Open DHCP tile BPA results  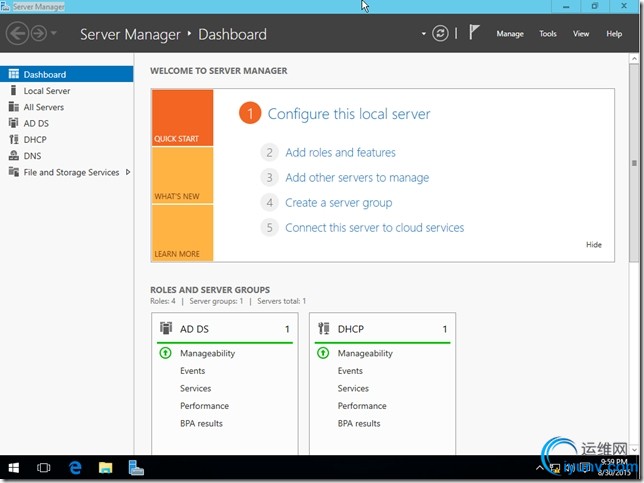(359, 423)
